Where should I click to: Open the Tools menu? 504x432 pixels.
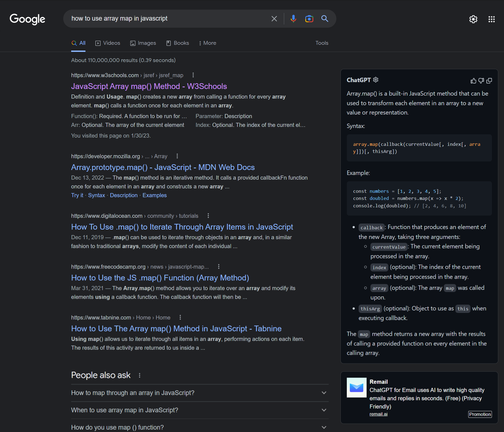322,43
